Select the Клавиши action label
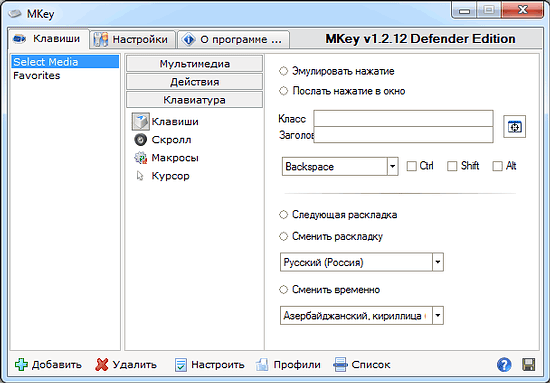The height and width of the screenshot is (383, 550). [175, 122]
